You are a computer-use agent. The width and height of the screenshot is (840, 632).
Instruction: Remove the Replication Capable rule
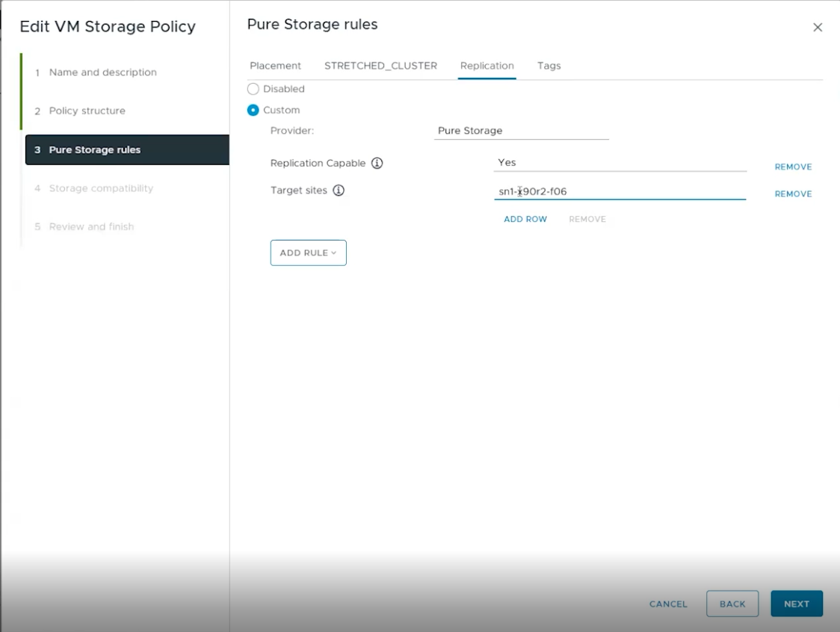(793, 167)
